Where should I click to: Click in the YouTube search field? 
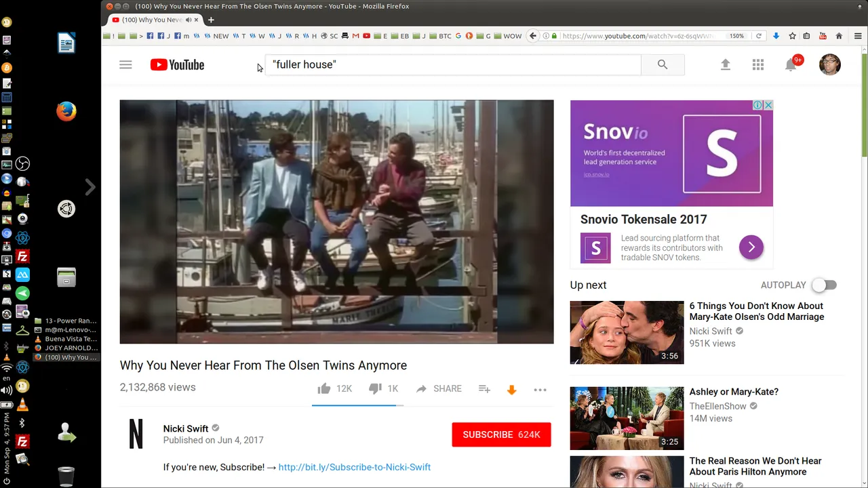453,64
